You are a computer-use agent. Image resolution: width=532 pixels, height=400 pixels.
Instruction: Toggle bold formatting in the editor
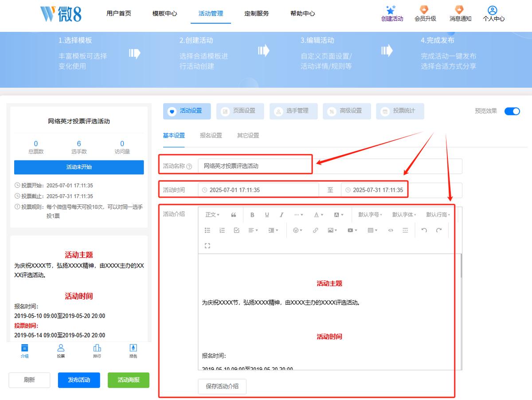[x=252, y=215]
